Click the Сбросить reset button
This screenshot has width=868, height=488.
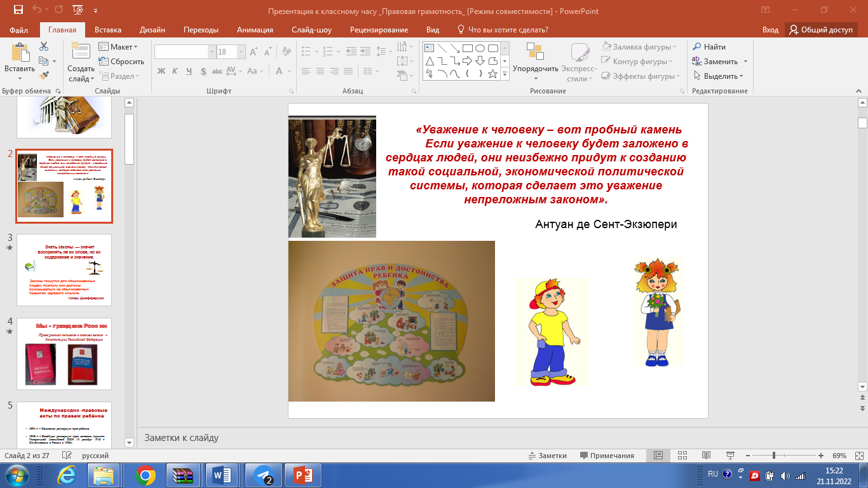[x=121, y=62]
